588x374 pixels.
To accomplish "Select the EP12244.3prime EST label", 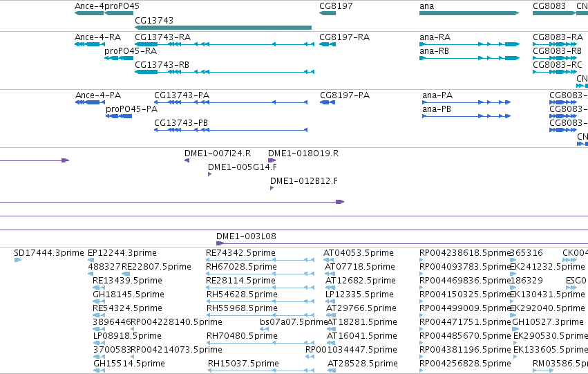I will (122, 253).
